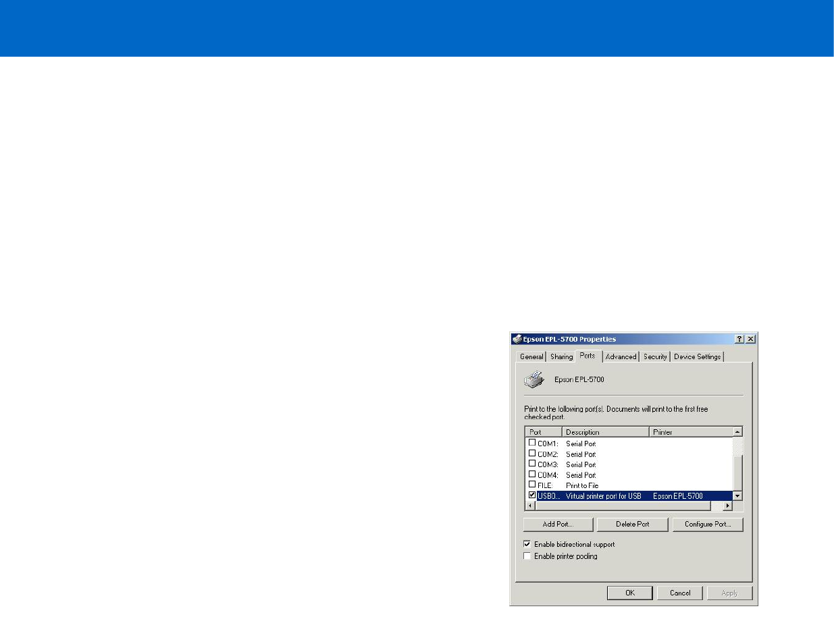Select the 'Virtual printer port for USB' row text
The image size is (834, 644).
(x=604, y=496)
